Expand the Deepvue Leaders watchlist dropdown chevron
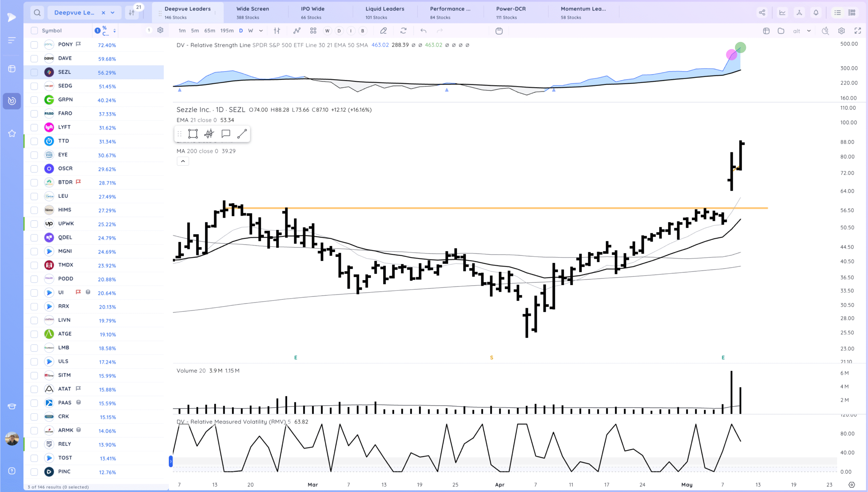The width and height of the screenshot is (868, 492). coord(113,13)
